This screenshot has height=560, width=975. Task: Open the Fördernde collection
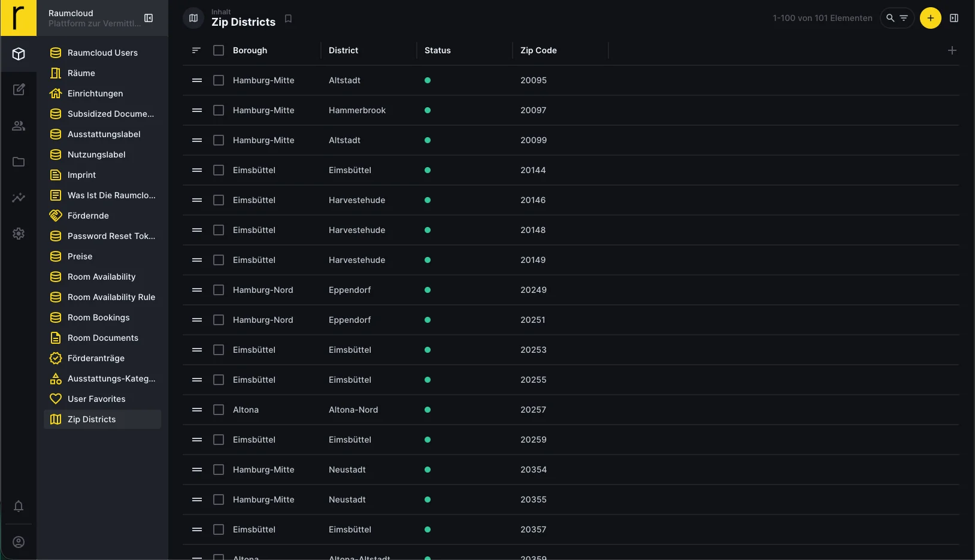(x=102, y=216)
